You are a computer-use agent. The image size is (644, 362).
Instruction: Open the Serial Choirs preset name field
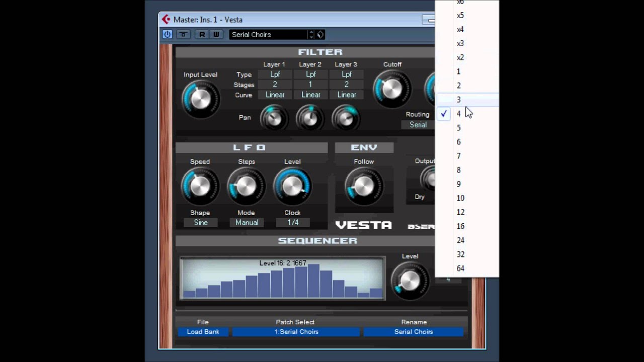[x=268, y=34]
